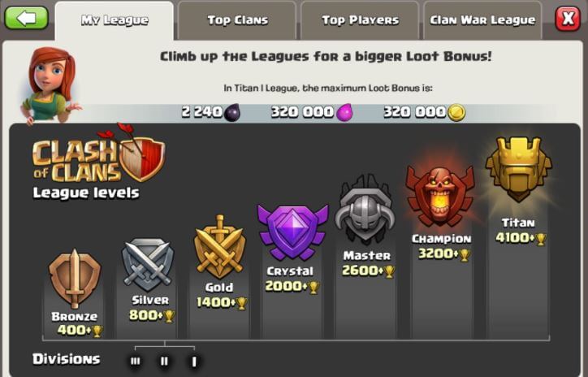Screen dimensions: 588x377
Task: Click the gold coin icon
Action: 456,113
